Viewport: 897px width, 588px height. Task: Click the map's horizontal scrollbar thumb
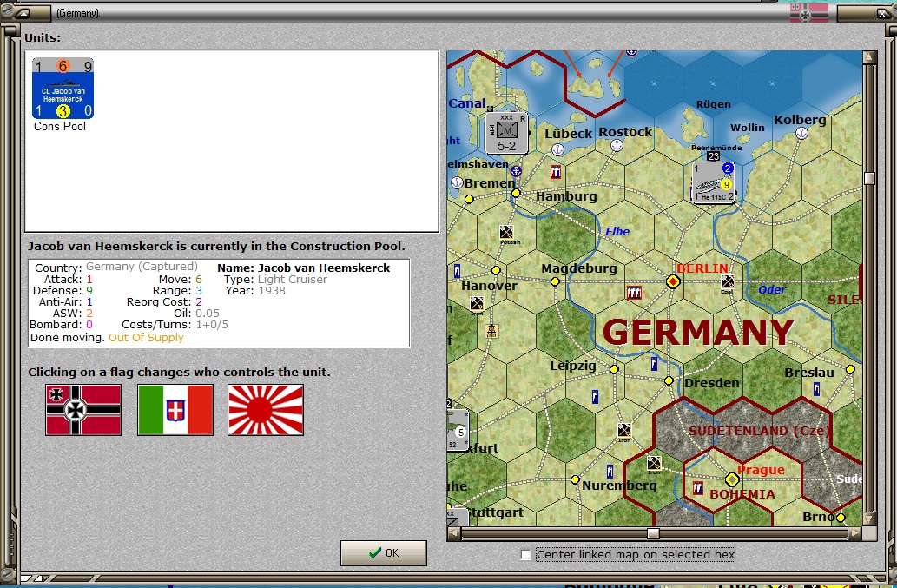pyautogui.click(x=653, y=533)
